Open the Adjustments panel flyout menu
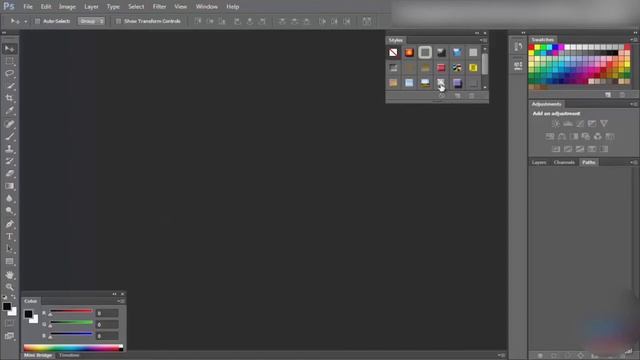Viewport: 640px width, 360px height. click(634, 104)
